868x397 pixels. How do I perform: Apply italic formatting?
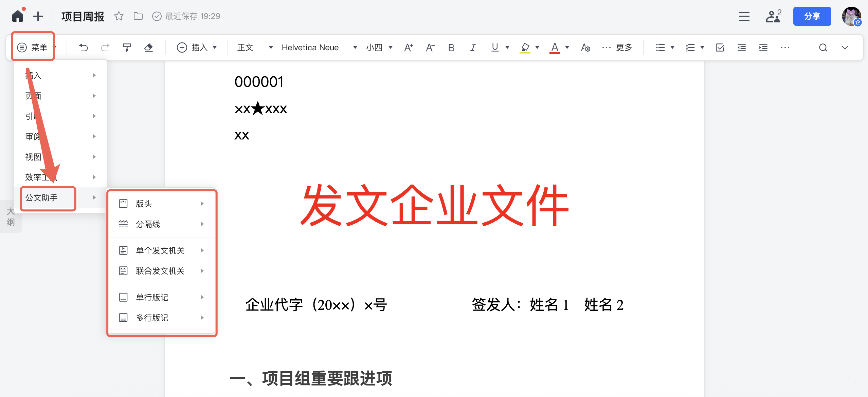473,48
